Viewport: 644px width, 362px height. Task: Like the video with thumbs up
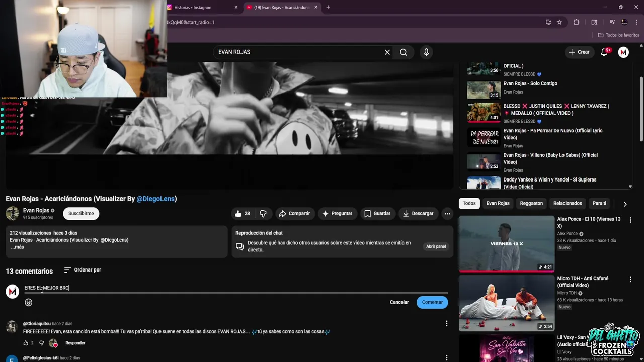click(243, 214)
